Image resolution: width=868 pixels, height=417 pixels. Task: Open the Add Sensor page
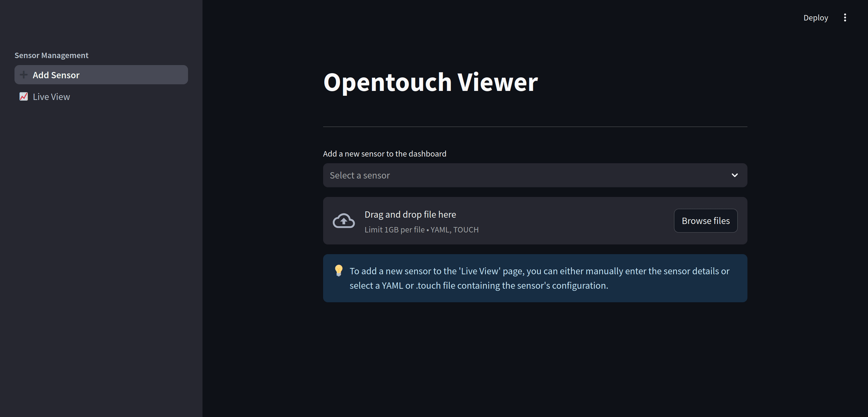(x=56, y=75)
